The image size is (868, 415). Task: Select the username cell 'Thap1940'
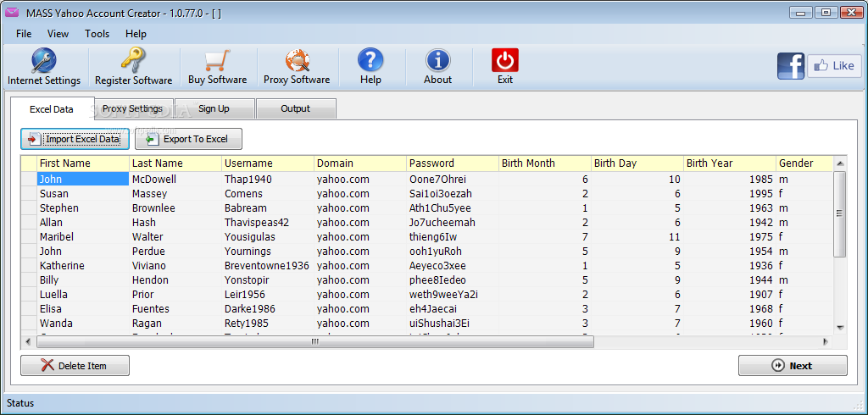tap(268, 180)
